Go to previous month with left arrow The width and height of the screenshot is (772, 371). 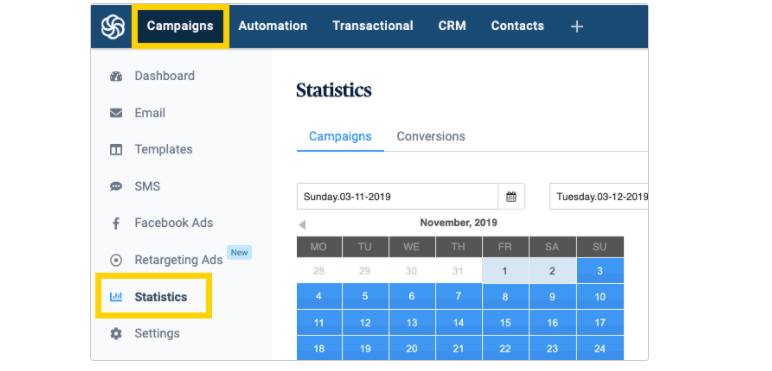[x=302, y=225]
